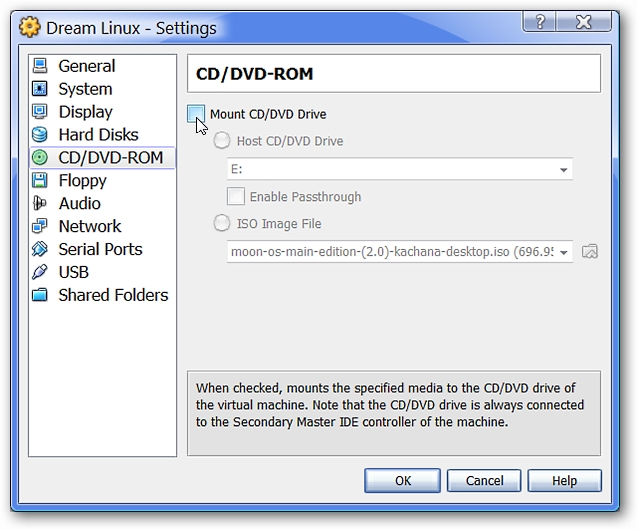The width and height of the screenshot is (638, 530).
Task: Select ISO Image File radio button
Action: [x=222, y=223]
